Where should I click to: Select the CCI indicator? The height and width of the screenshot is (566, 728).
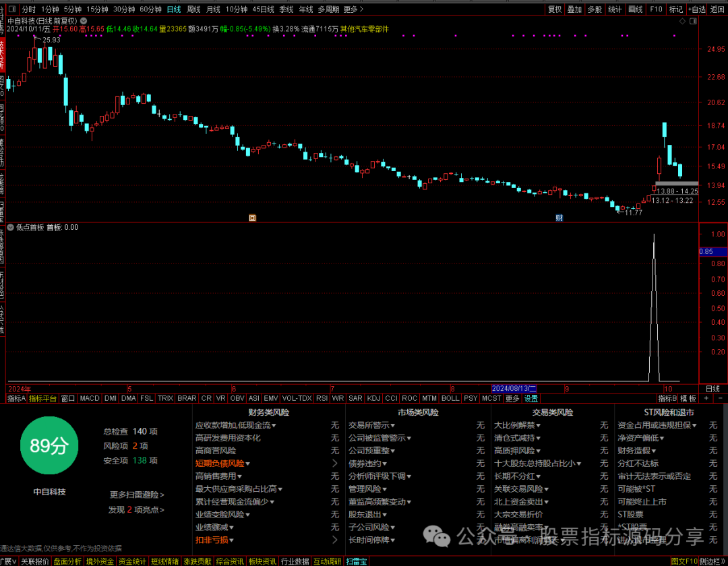click(x=391, y=398)
